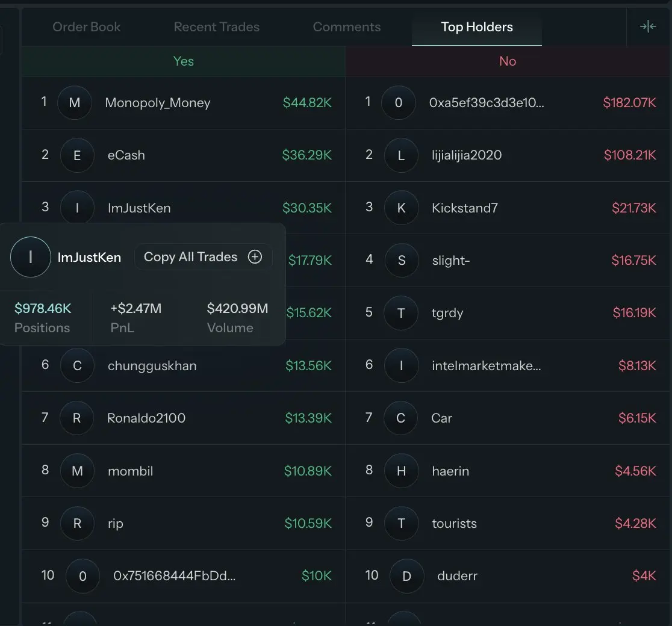Click mombil avatar icon

tap(77, 471)
